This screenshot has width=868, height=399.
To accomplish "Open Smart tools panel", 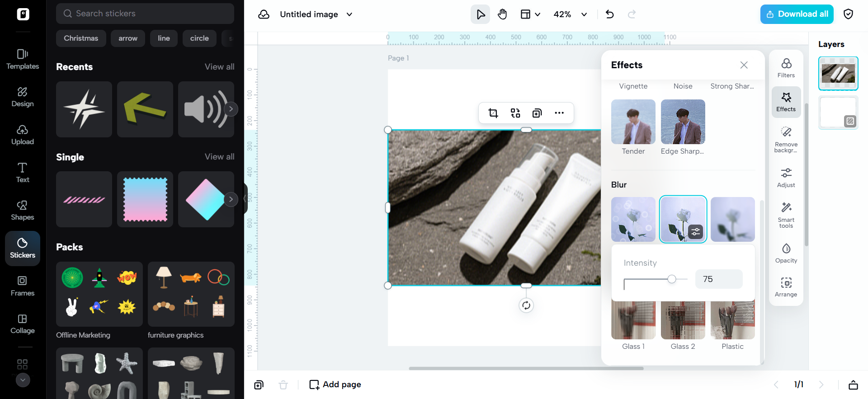I will click(x=786, y=215).
